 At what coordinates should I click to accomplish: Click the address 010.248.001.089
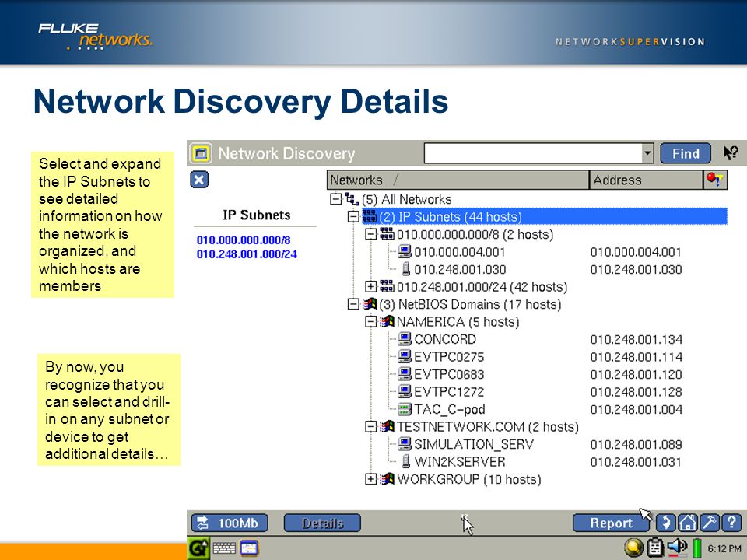pos(636,445)
